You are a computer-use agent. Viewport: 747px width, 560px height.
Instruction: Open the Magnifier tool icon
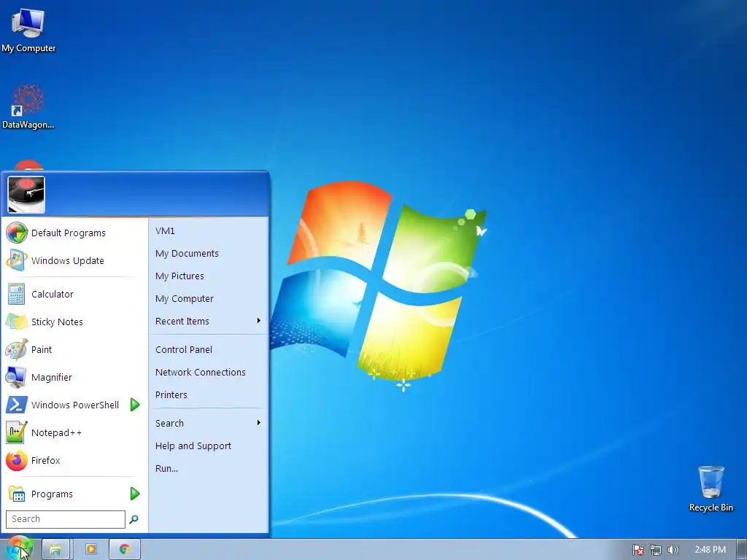pyautogui.click(x=16, y=377)
